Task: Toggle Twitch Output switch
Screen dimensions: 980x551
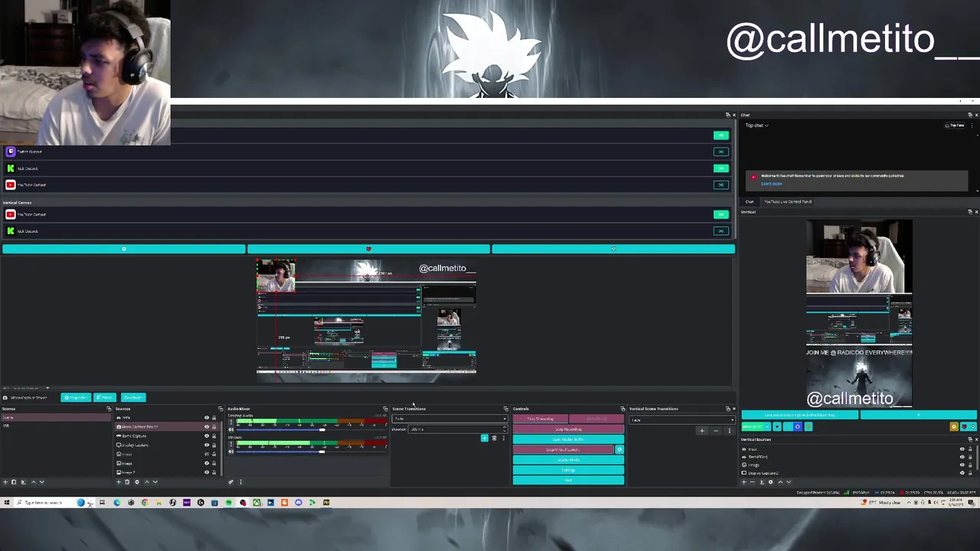Action: click(x=721, y=152)
